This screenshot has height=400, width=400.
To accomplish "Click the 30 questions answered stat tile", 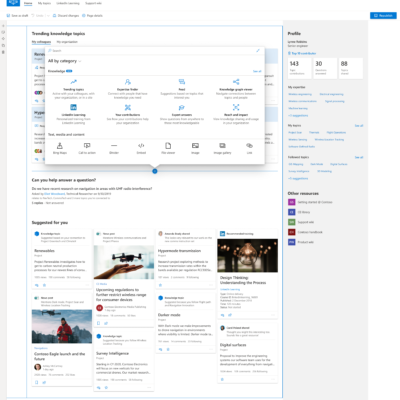I will tap(325, 68).
